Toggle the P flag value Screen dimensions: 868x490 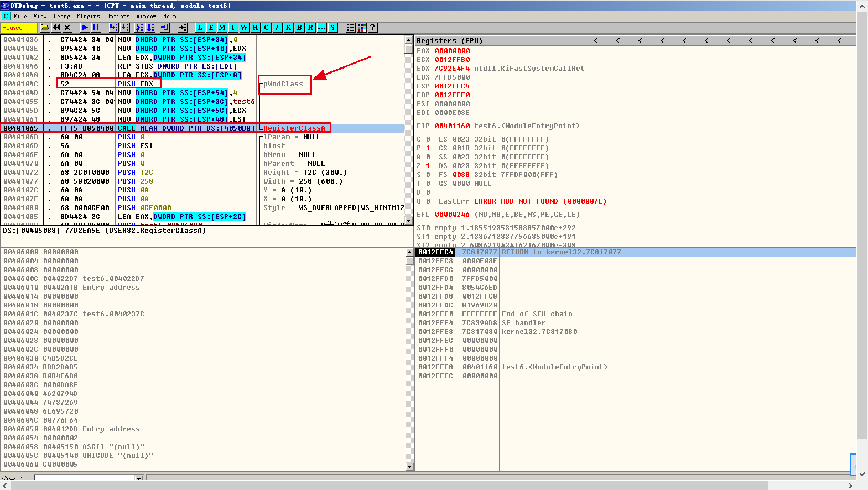coord(428,148)
